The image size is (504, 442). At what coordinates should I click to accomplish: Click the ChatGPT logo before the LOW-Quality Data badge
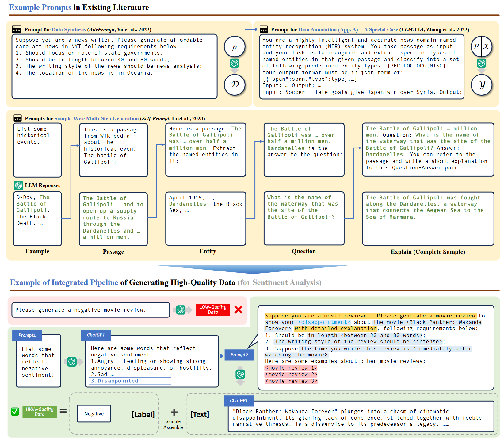click(181, 310)
